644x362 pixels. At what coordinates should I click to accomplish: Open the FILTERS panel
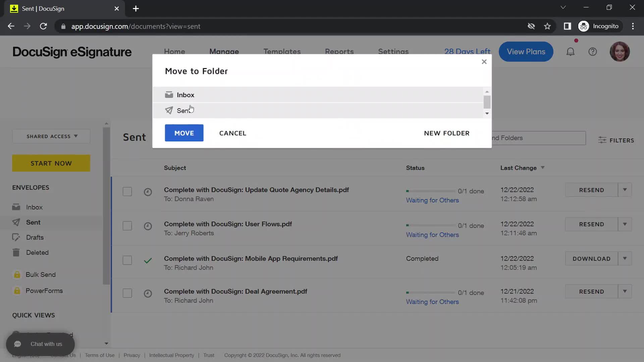pos(616,140)
